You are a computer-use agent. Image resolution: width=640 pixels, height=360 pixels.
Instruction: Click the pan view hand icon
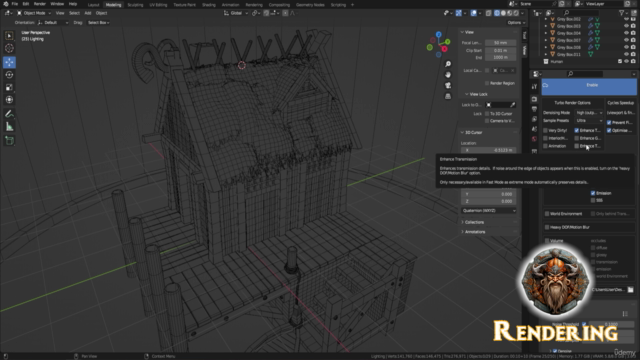tap(448, 75)
